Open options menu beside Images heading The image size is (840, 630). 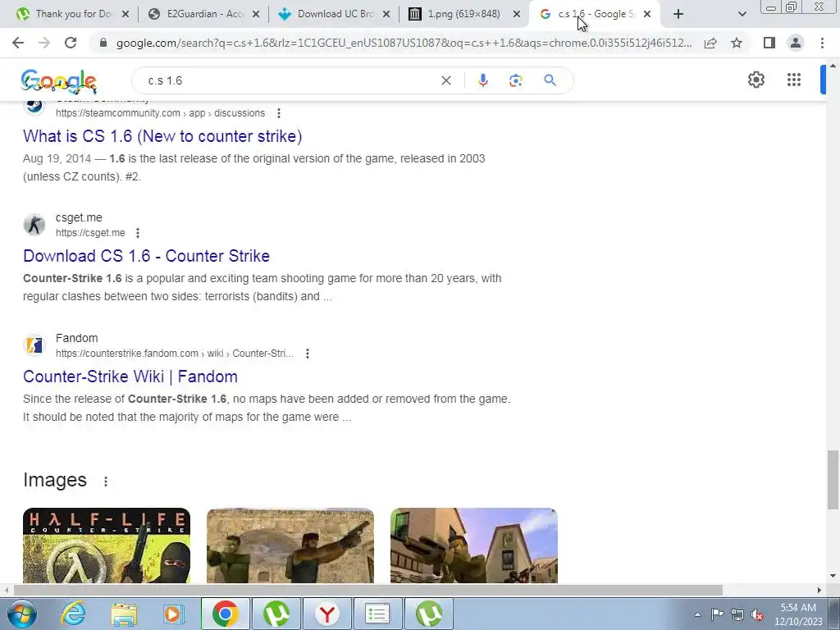click(x=106, y=481)
